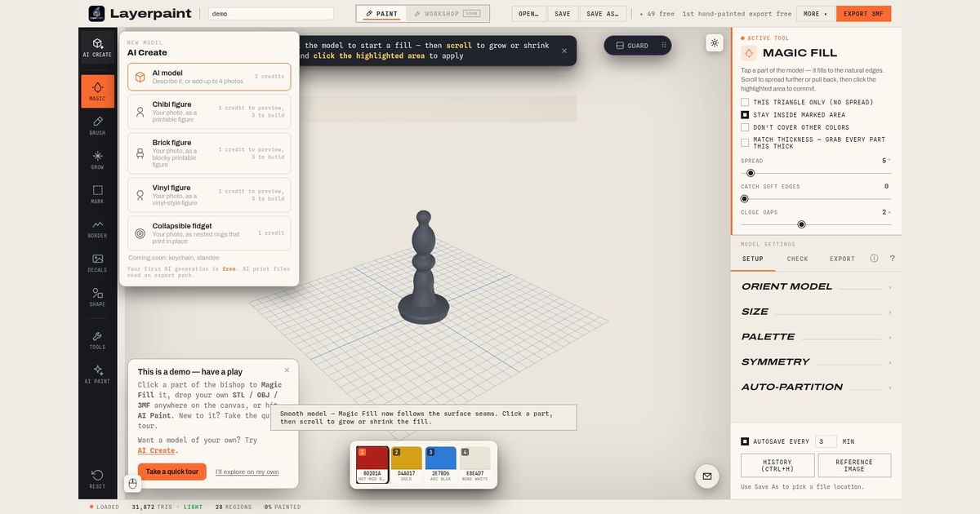Select the Magic fill tool
Image resolution: width=980 pixels, height=514 pixels.
tap(97, 91)
